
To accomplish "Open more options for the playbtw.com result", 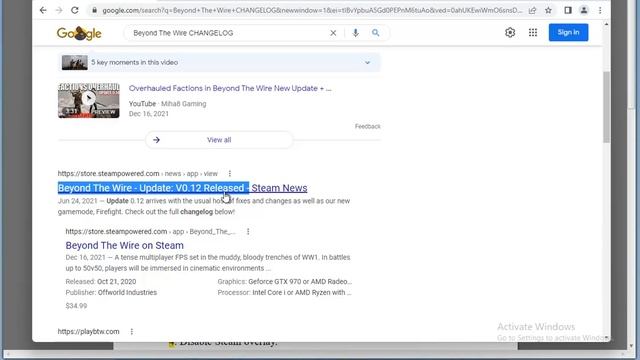I will [131, 331].
